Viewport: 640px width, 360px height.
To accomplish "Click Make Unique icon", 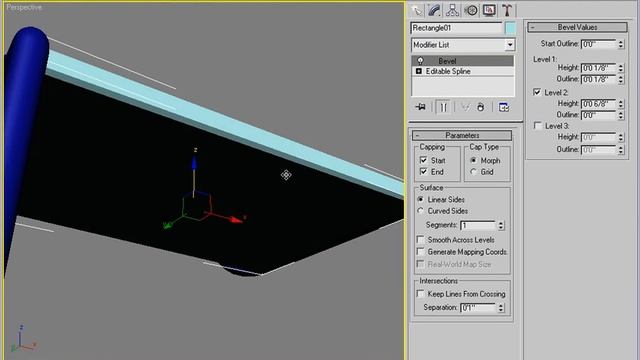I will coord(465,107).
